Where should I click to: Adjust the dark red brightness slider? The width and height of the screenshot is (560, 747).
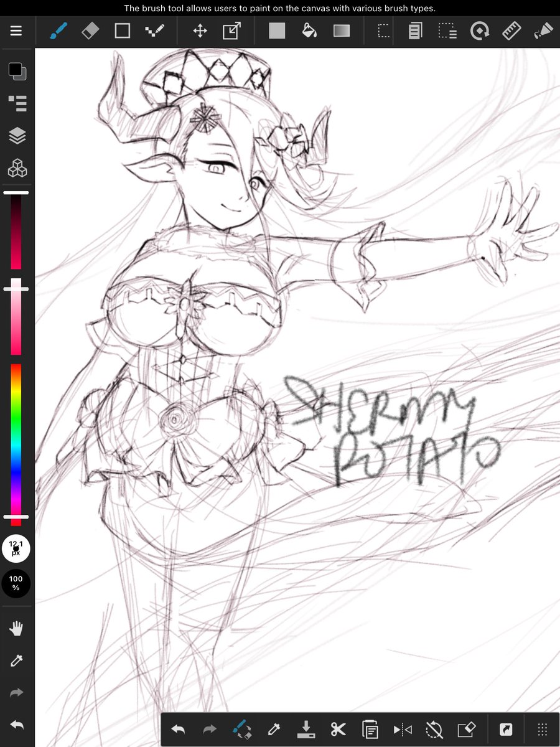click(16, 231)
